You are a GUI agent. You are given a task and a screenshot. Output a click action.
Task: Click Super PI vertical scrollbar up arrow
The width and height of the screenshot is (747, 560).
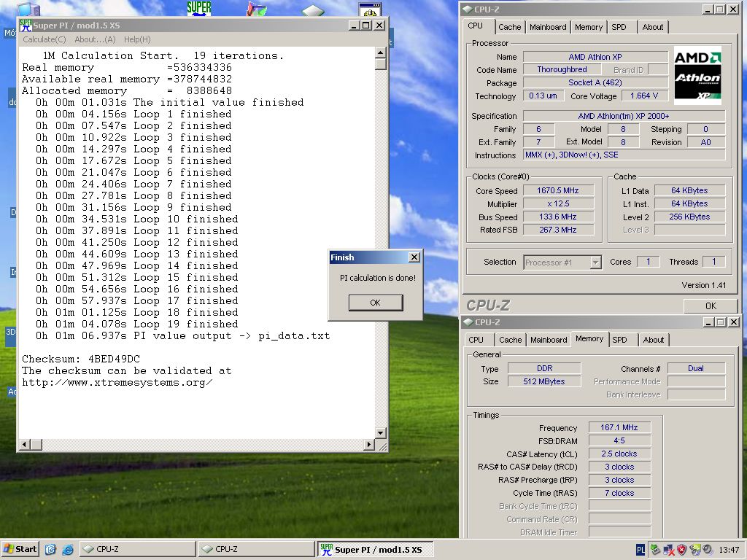point(381,52)
